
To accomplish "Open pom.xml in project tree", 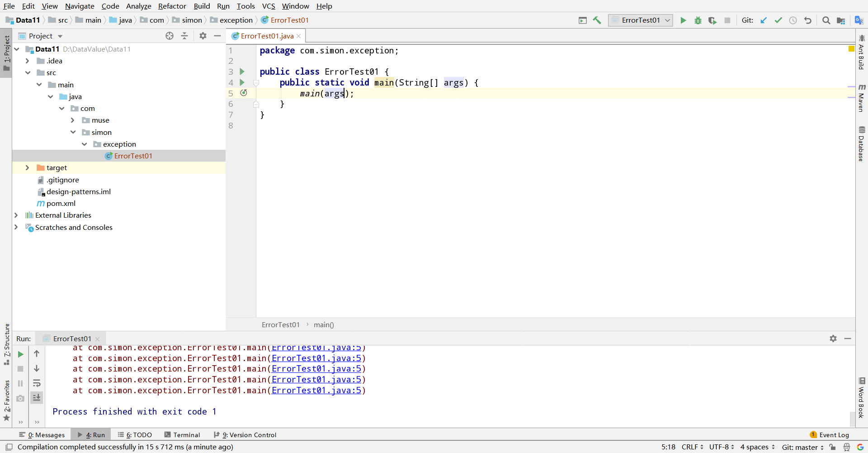I will [61, 203].
